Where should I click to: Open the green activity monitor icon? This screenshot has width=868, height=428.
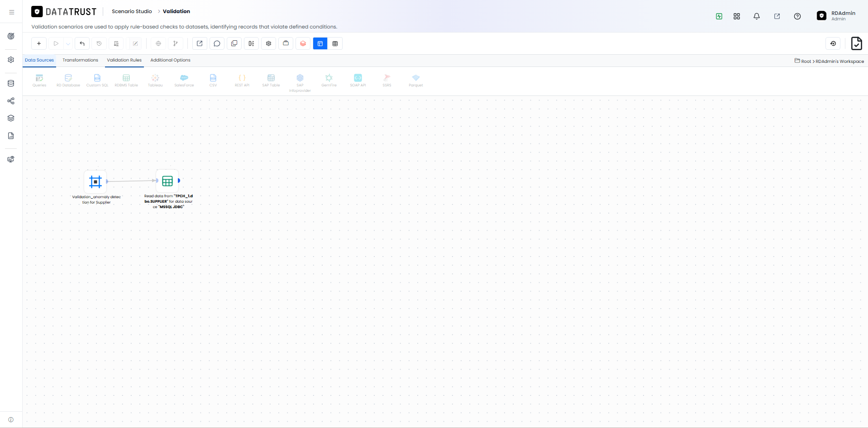tap(719, 16)
